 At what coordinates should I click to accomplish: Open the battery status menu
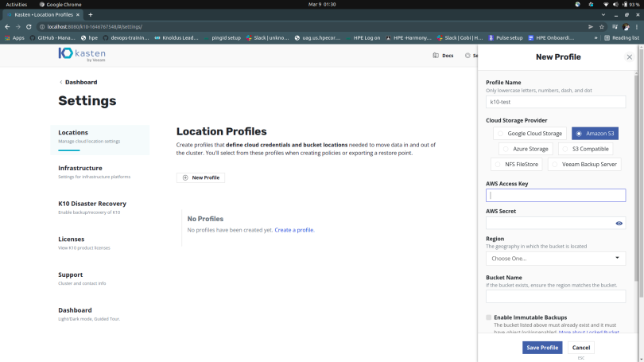pyautogui.click(x=630, y=5)
